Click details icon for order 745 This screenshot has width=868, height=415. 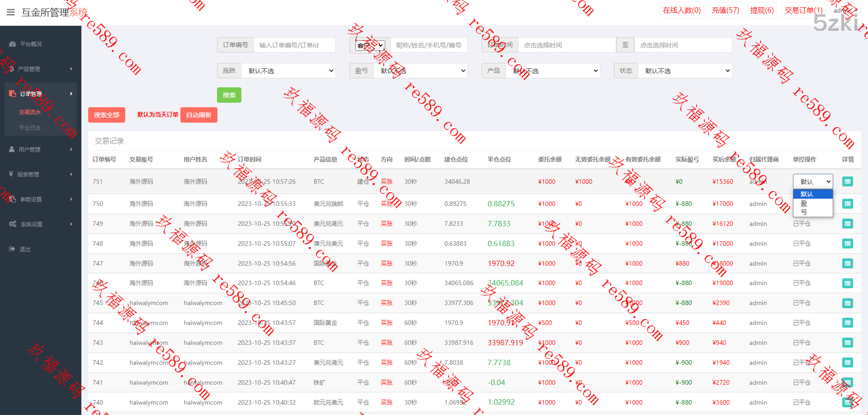pyautogui.click(x=847, y=303)
